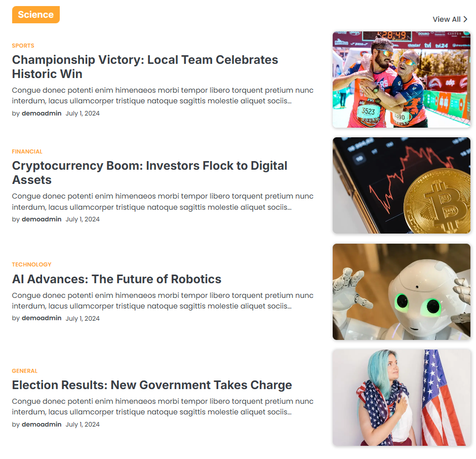Click July 1, 2024 date under Election article
Viewport: 476px width, 459px height.
(x=83, y=425)
